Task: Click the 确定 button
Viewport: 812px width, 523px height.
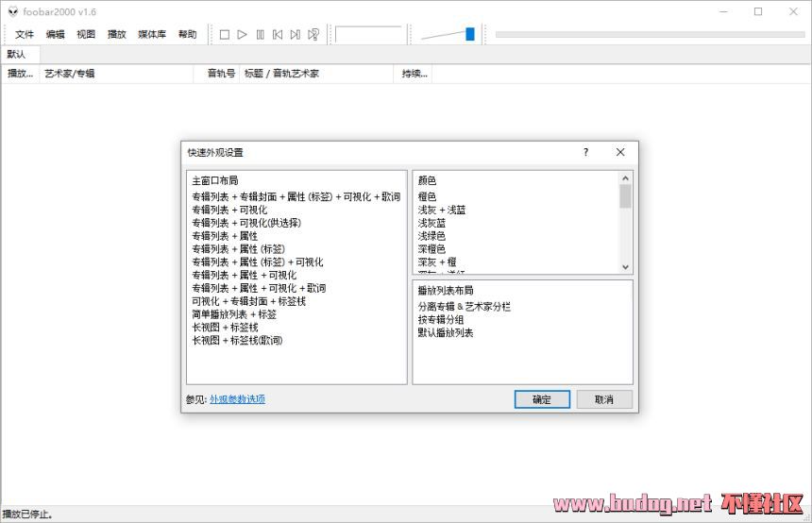Action: 542,399
